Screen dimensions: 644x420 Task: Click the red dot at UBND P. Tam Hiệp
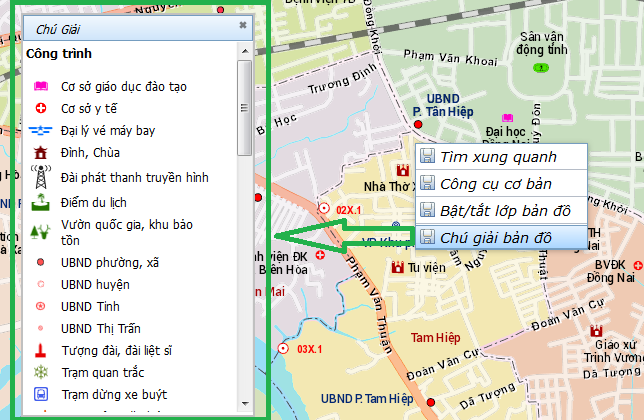pos(431,402)
